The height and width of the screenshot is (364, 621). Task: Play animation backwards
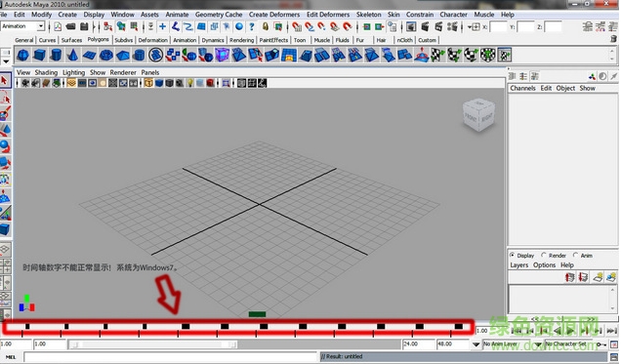point(558,331)
